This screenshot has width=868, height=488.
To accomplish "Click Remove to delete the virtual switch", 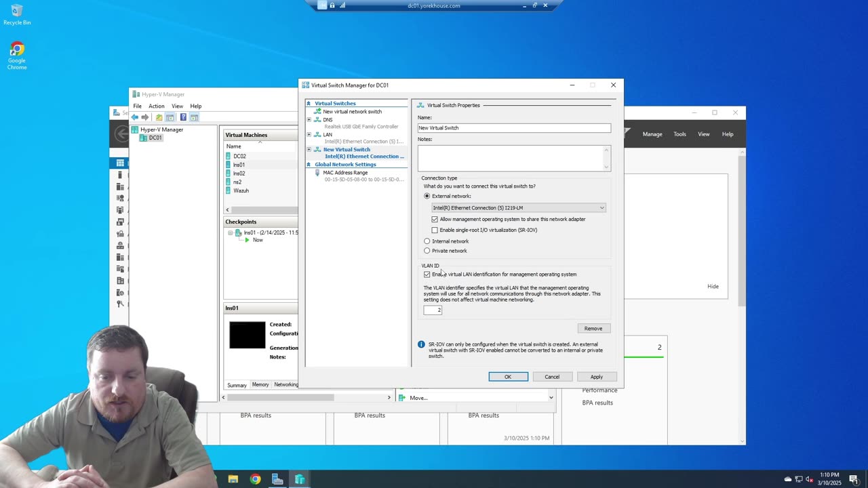I will click(x=593, y=328).
